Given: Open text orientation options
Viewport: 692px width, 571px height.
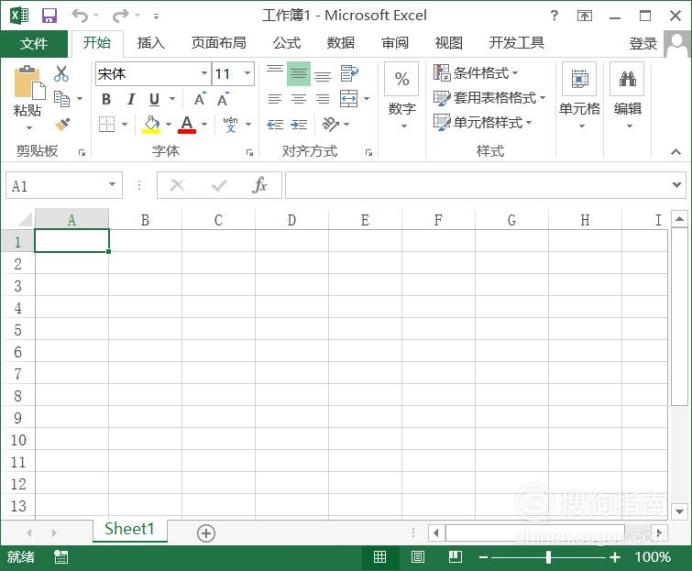Looking at the screenshot, I should [x=331, y=124].
